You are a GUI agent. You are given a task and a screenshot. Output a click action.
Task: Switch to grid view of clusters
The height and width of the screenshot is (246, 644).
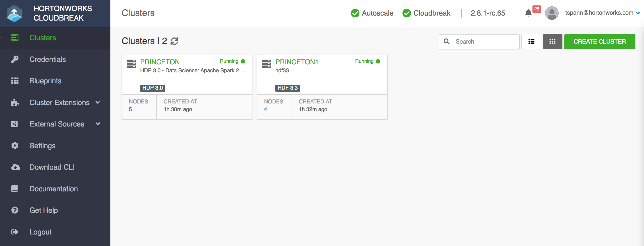[x=553, y=42]
